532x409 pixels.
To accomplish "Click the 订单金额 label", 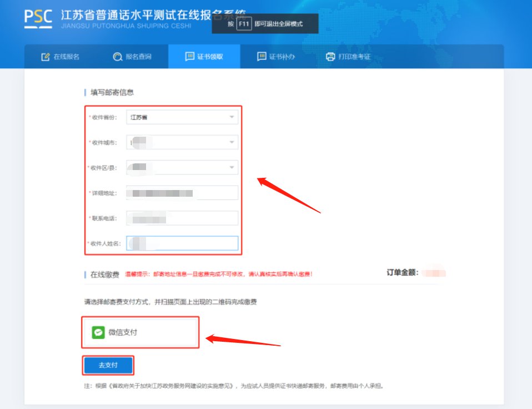I will [403, 272].
